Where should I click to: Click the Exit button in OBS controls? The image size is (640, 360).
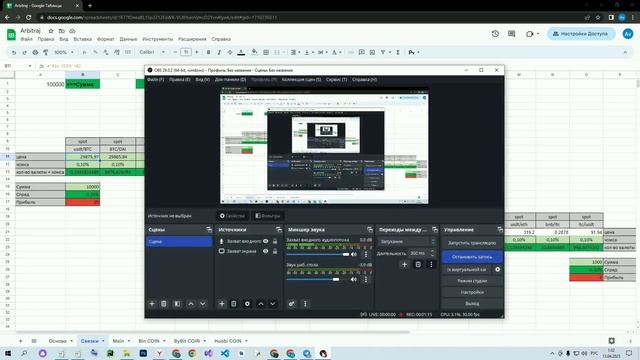(x=472, y=304)
